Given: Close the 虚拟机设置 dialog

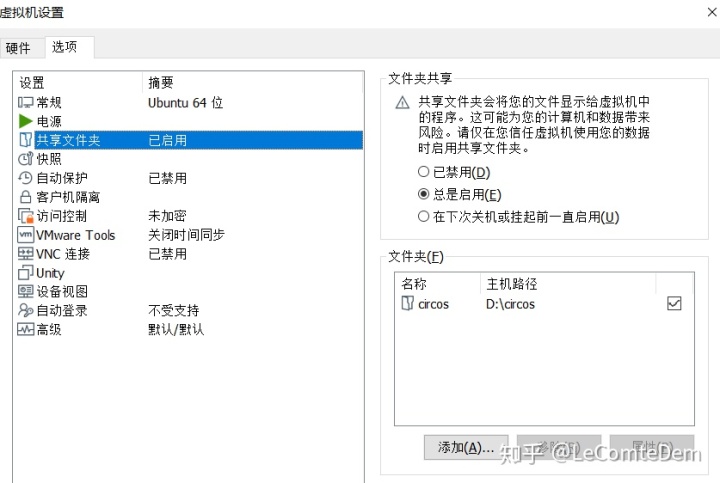Looking at the screenshot, I should point(712,12).
